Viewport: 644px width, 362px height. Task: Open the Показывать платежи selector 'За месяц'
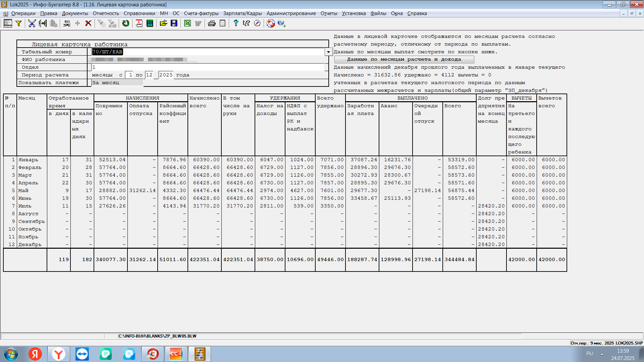pos(117,82)
